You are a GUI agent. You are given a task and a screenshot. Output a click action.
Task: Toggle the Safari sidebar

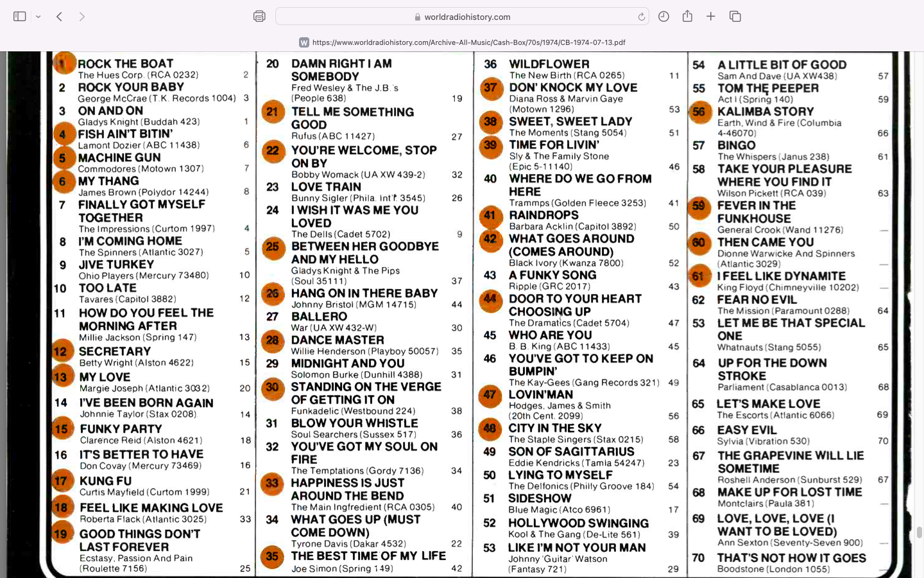(20, 17)
